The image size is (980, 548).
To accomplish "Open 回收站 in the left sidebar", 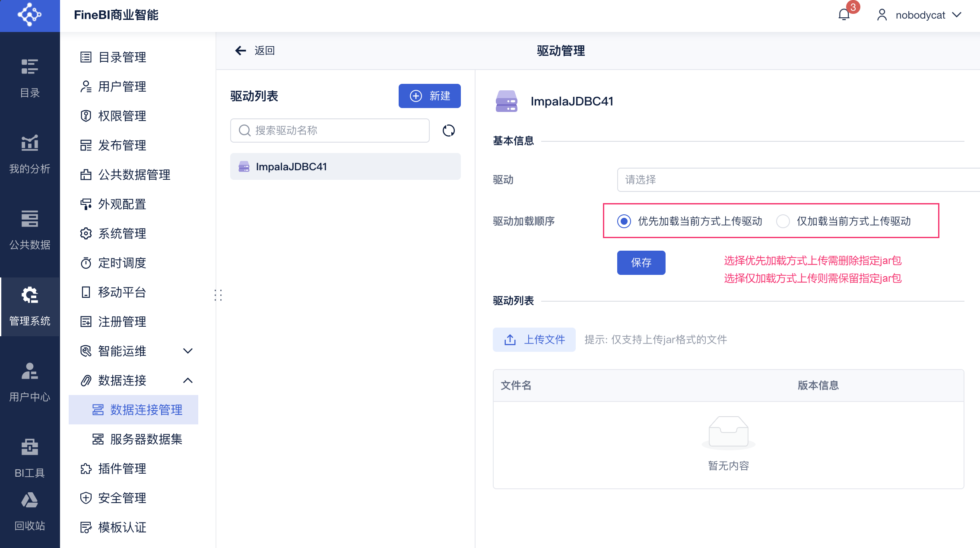I will click(x=30, y=511).
